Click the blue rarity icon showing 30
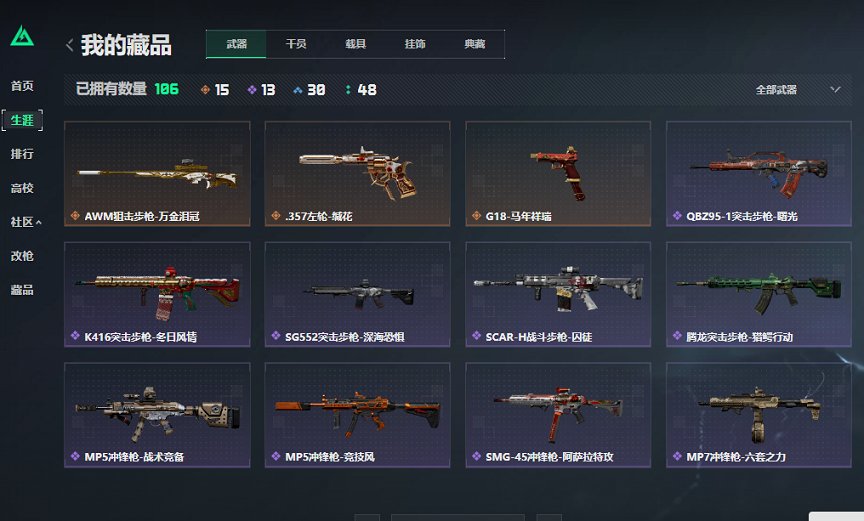 click(298, 89)
